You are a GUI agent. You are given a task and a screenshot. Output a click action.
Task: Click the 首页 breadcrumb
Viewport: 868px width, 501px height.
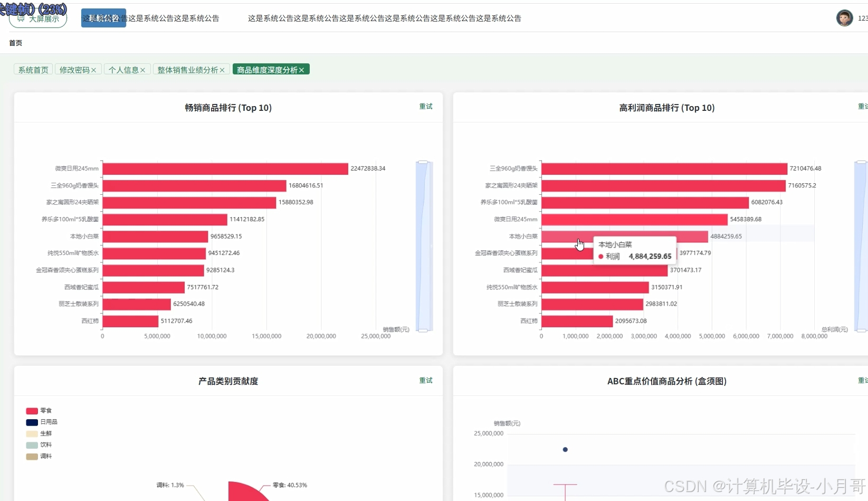click(x=16, y=43)
